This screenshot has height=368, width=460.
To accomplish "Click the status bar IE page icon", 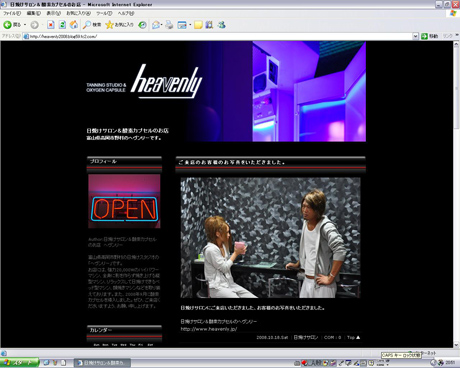I will pos(4,353).
